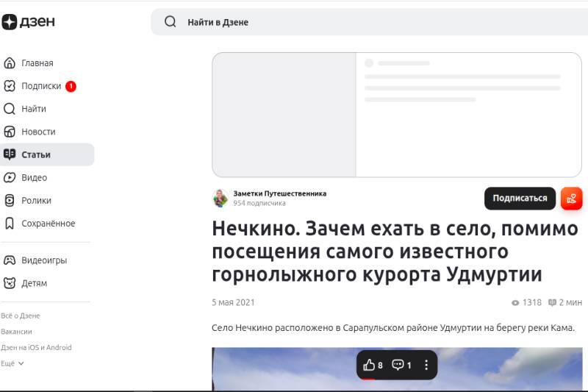Click the Подписки sidebar icon
This screenshot has width=588, height=392.
[x=10, y=86]
